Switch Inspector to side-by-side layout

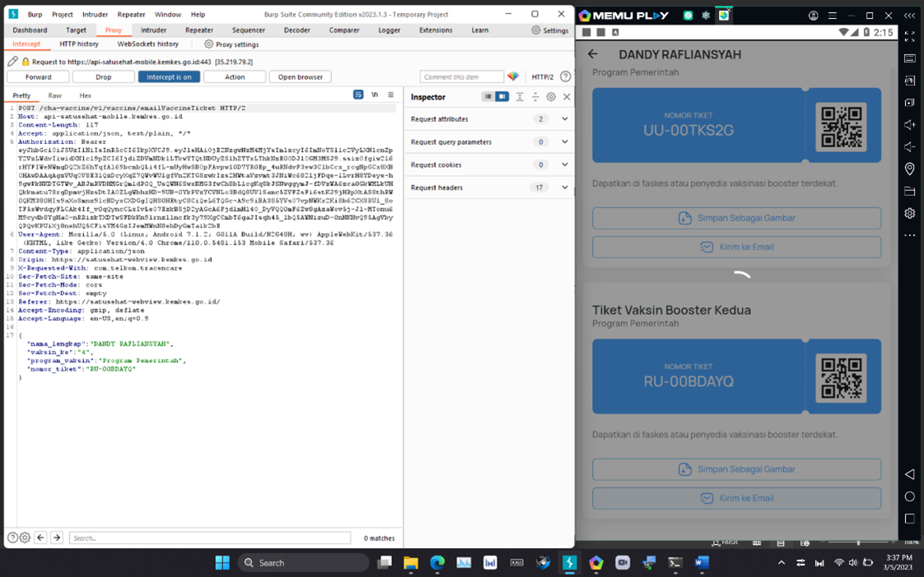(502, 97)
